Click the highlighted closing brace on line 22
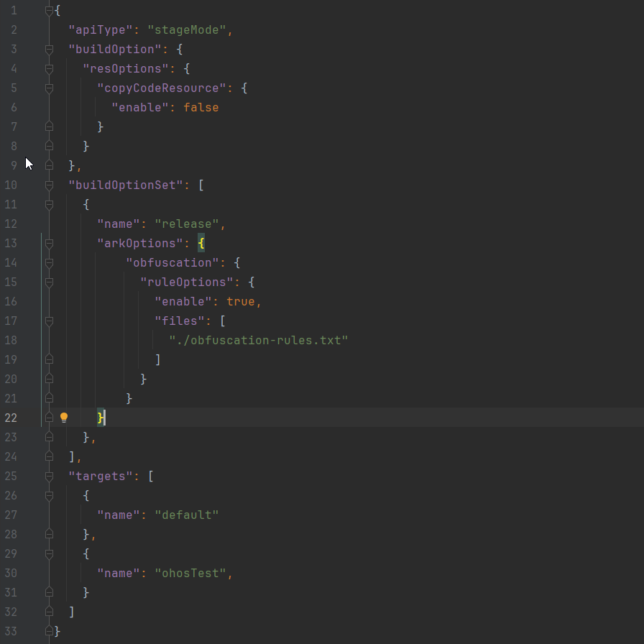 point(101,418)
